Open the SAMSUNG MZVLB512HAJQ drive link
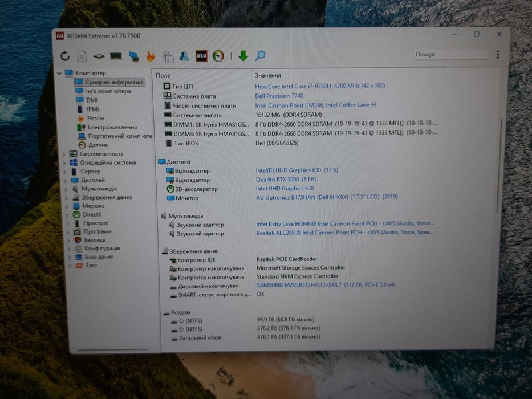The image size is (532, 399). tap(326, 285)
